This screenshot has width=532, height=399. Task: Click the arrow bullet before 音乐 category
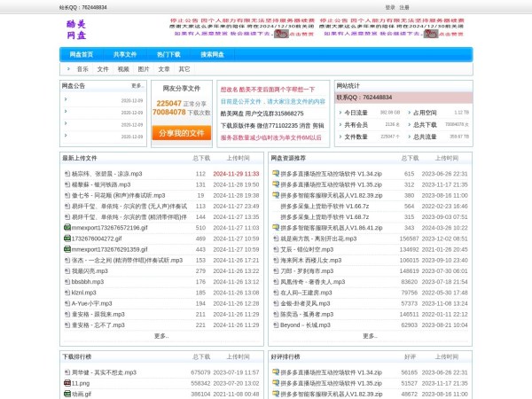pos(68,68)
